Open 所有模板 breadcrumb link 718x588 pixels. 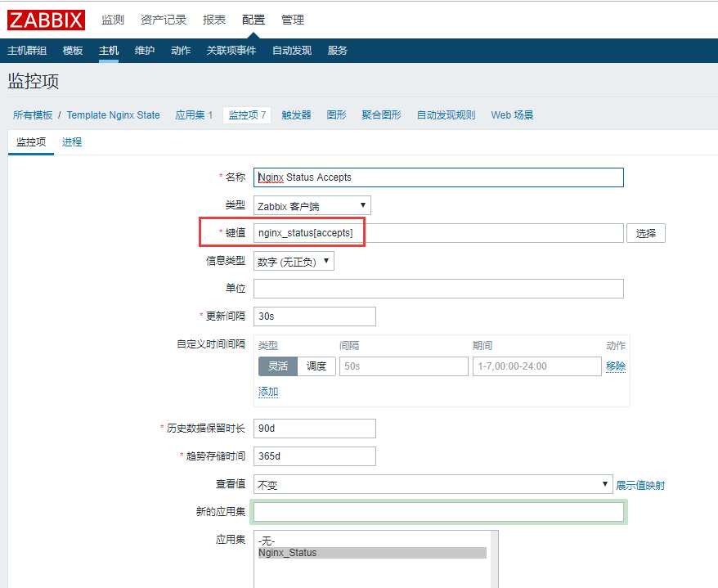tap(33, 115)
